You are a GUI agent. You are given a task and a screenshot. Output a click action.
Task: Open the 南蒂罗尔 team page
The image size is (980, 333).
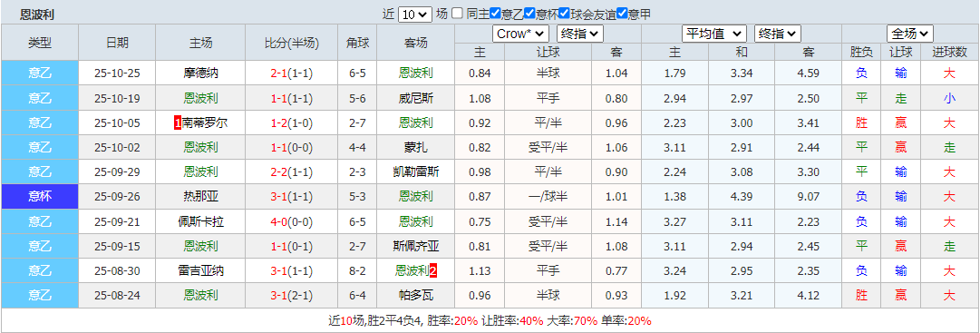(x=205, y=122)
